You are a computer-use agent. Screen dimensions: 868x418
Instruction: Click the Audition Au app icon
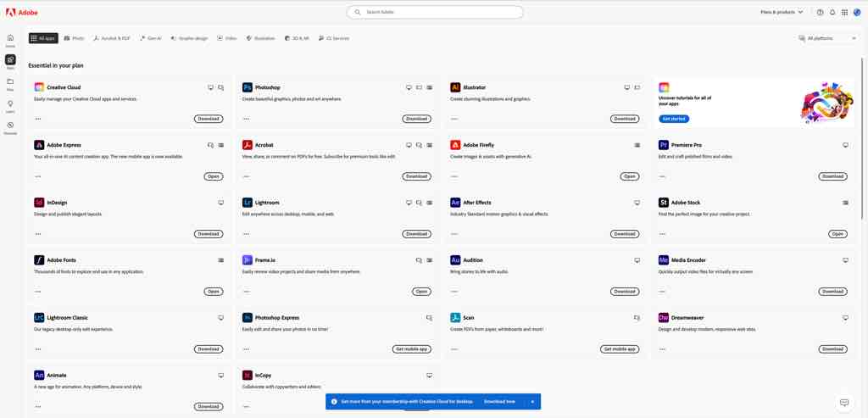tap(455, 260)
